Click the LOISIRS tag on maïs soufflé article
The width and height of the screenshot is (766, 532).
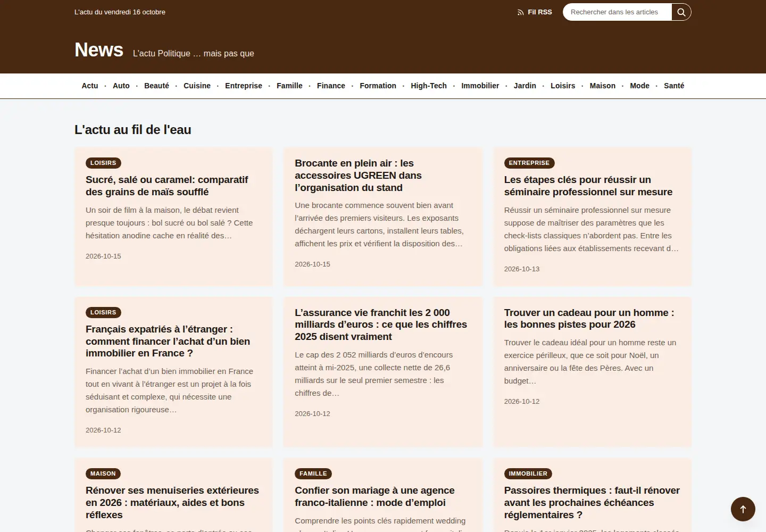(x=103, y=163)
